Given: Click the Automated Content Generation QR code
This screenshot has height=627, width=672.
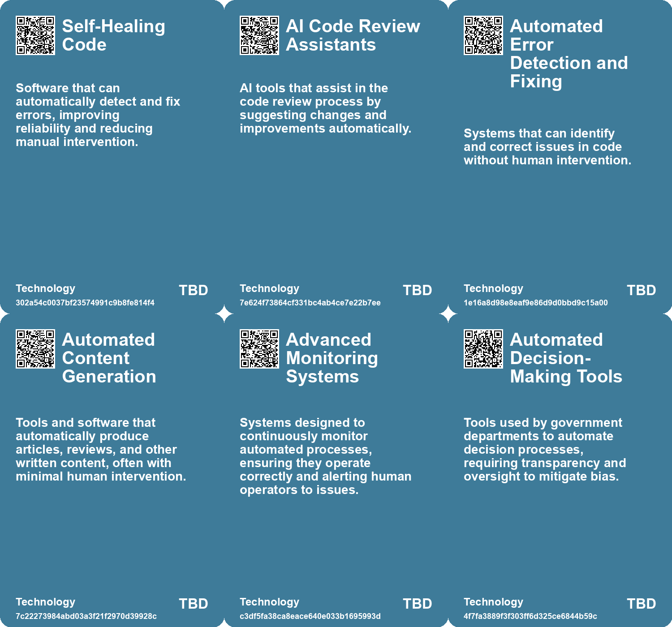Looking at the screenshot, I should [35, 349].
